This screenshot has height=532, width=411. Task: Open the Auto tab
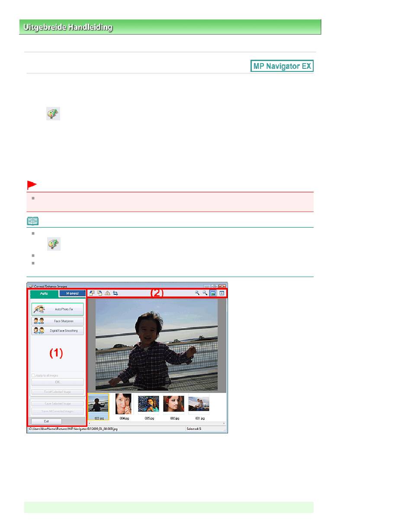[44, 293]
